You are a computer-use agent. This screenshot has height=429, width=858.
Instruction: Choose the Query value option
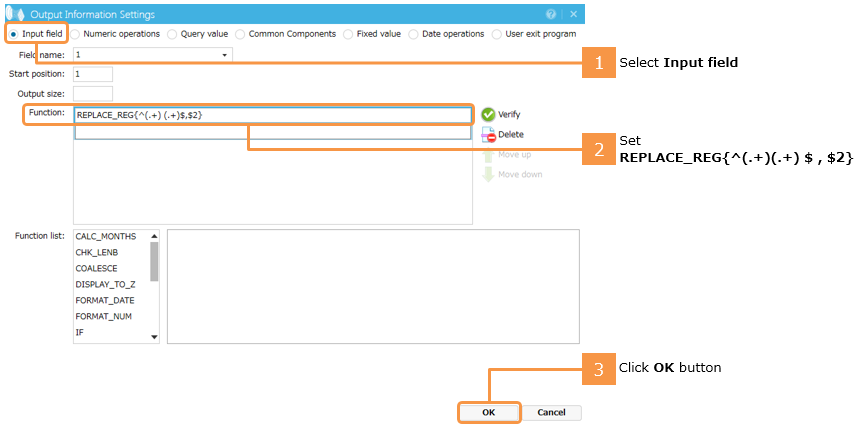[173, 34]
